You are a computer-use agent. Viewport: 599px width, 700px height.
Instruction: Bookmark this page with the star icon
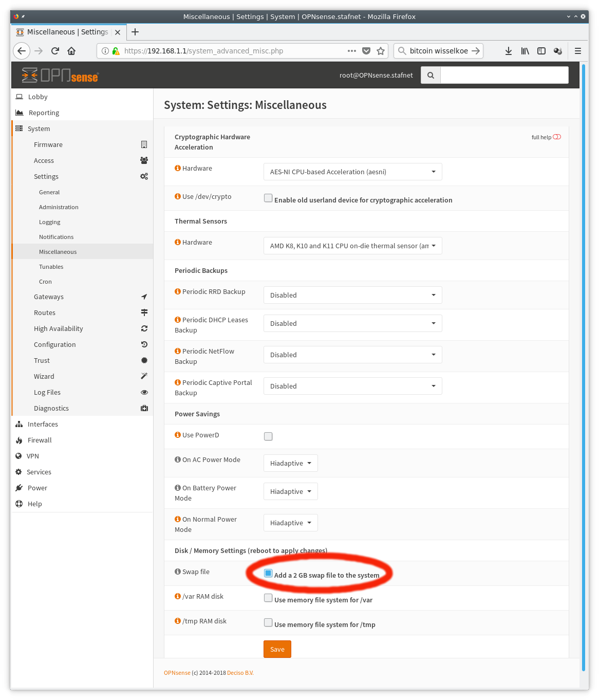point(381,51)
